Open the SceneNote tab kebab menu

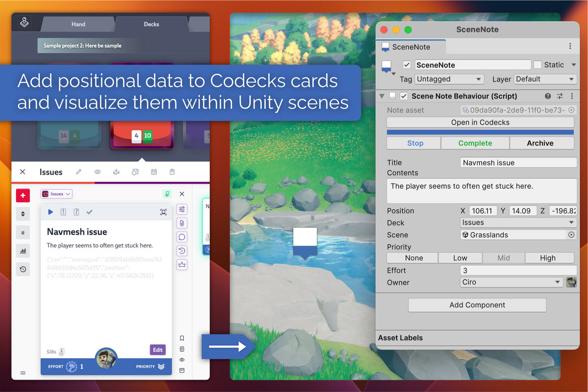pyautogui.click(x=570, y=46)
